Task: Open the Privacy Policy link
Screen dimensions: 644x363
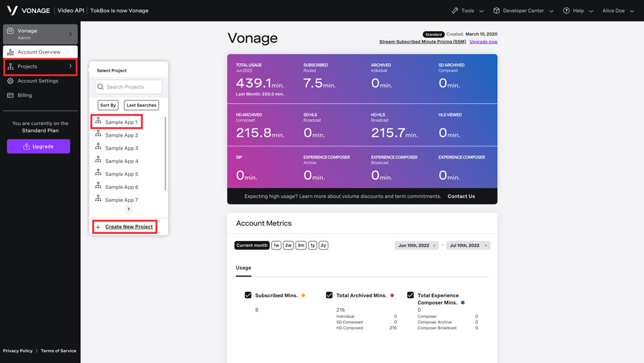Action: coord(17,351)
